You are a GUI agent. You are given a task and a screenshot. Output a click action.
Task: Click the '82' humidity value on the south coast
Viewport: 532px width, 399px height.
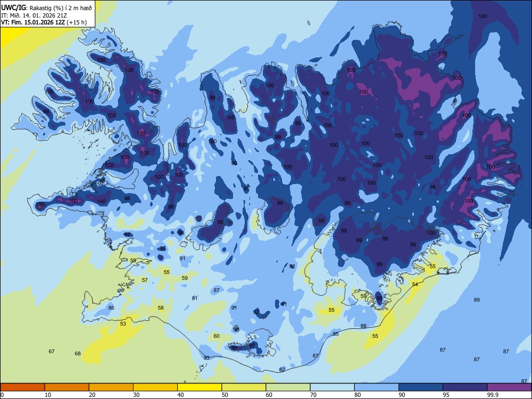pos(282,370)
